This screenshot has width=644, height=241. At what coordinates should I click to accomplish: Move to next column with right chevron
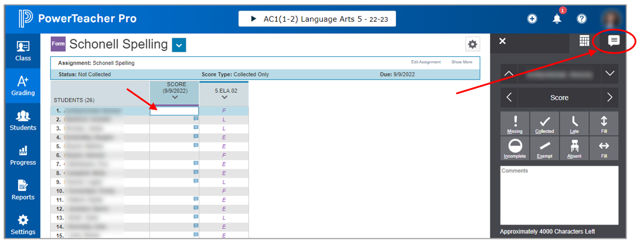point(610,97)
